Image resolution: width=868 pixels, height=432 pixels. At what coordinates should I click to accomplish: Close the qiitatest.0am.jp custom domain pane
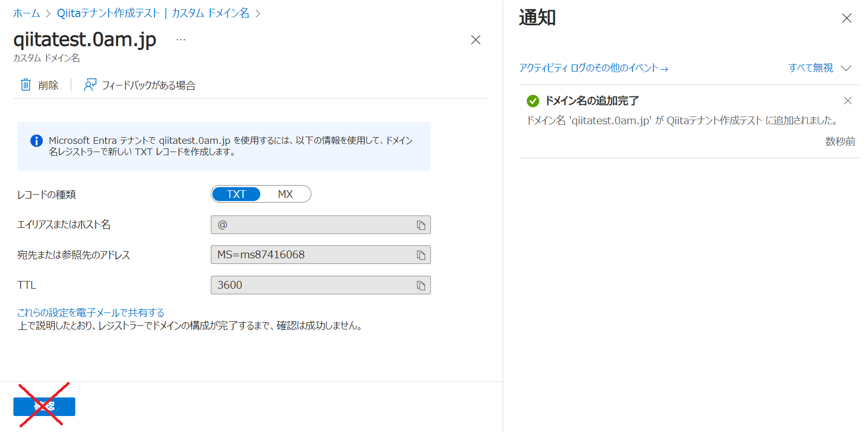click(x=476, y=40)
